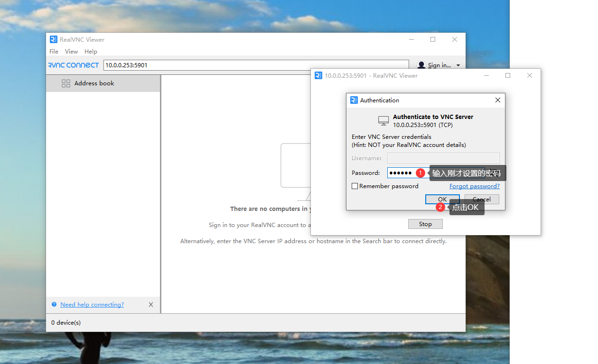Click the 10.0.0.253:5901 window title icon
The height and width of the screenshot is (364, 598).
click(x=318, y=75)
